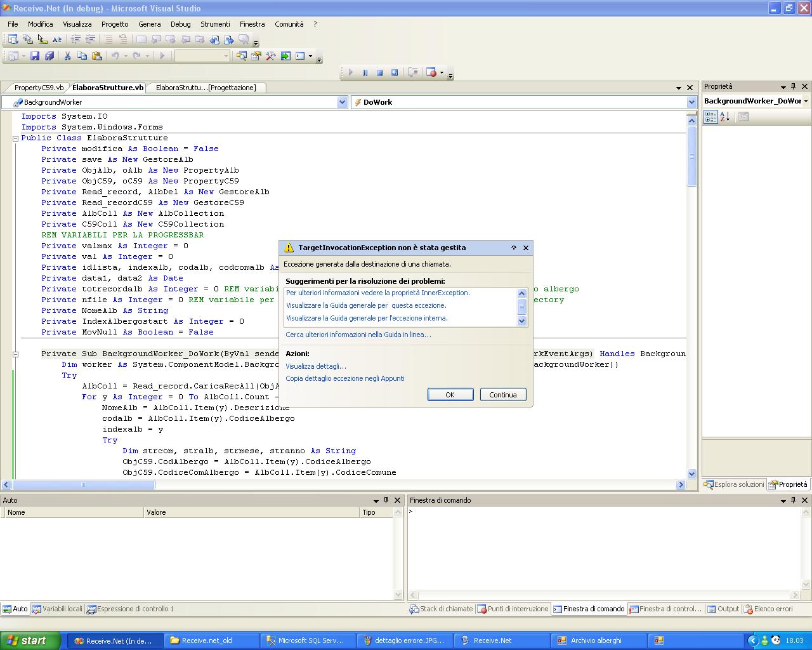Open the solution configuration combo box
812x650 pixels.
pos(202,56)
